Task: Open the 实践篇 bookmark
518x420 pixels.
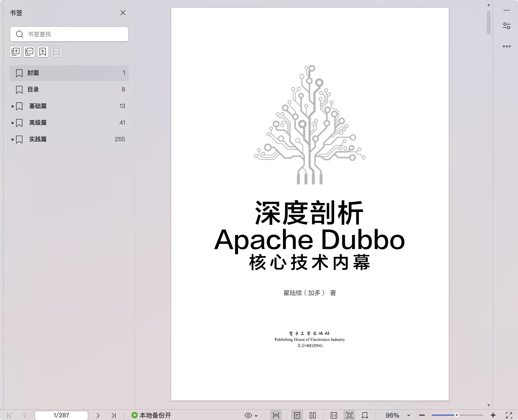Action: point(69,139)
